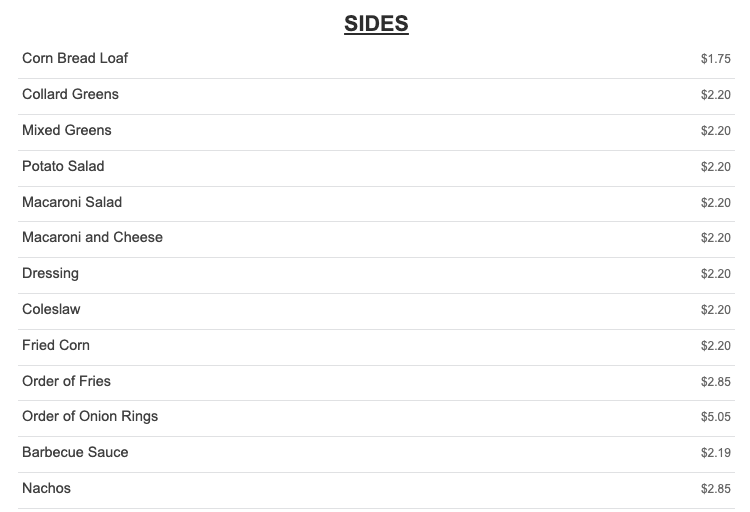The image size is (750, 512).
Task: Select Potato Salad from the list
Action: point(63,166)
